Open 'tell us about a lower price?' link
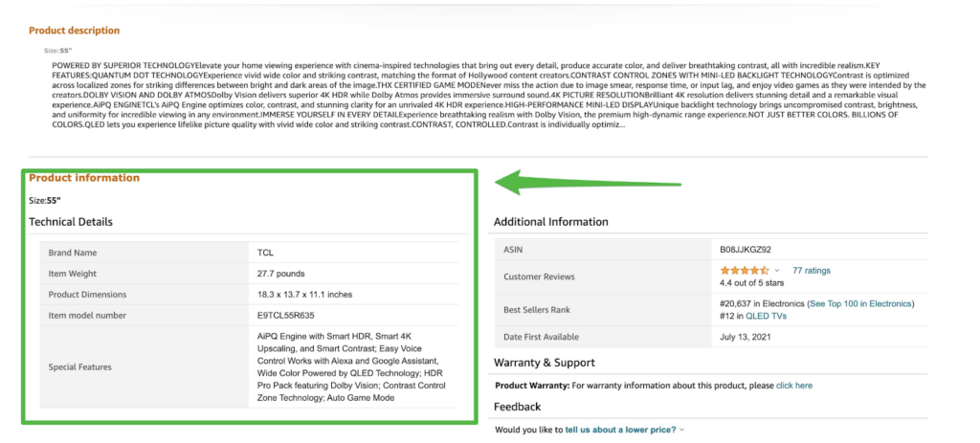The image size is (980, 443). (620, 430)
